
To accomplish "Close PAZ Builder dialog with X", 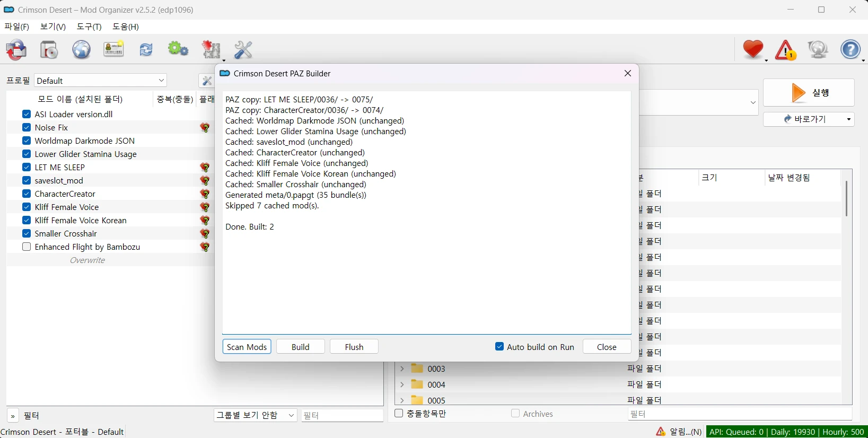I will coord(628,73).
